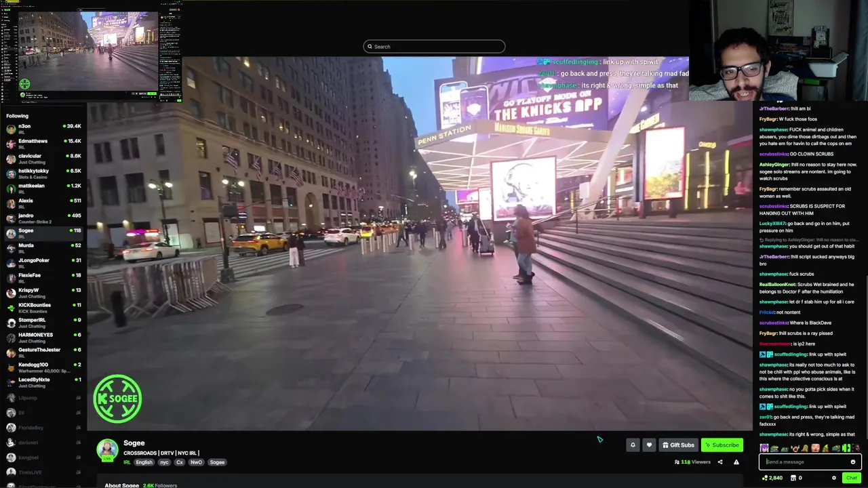Open chat settings gear icon
868x488 pixels.
(834, 478)
